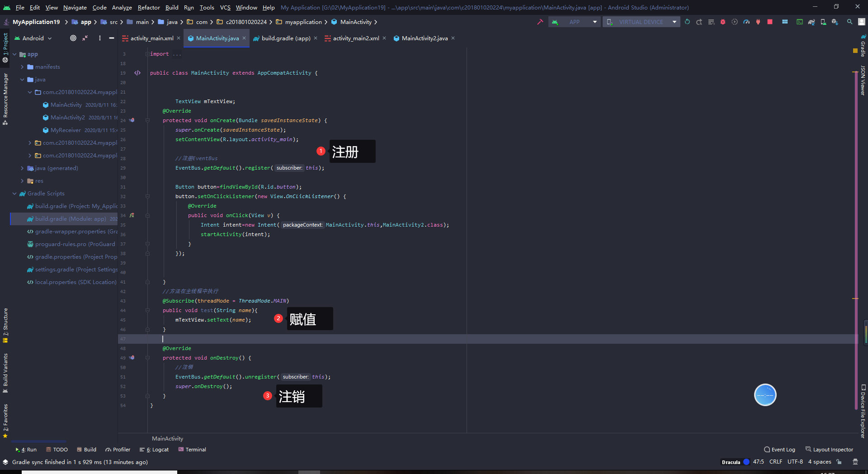Viewport: 868px width, 474px height.
Task: Open the APP run configuration dropdown
Action: click(574, 22)
